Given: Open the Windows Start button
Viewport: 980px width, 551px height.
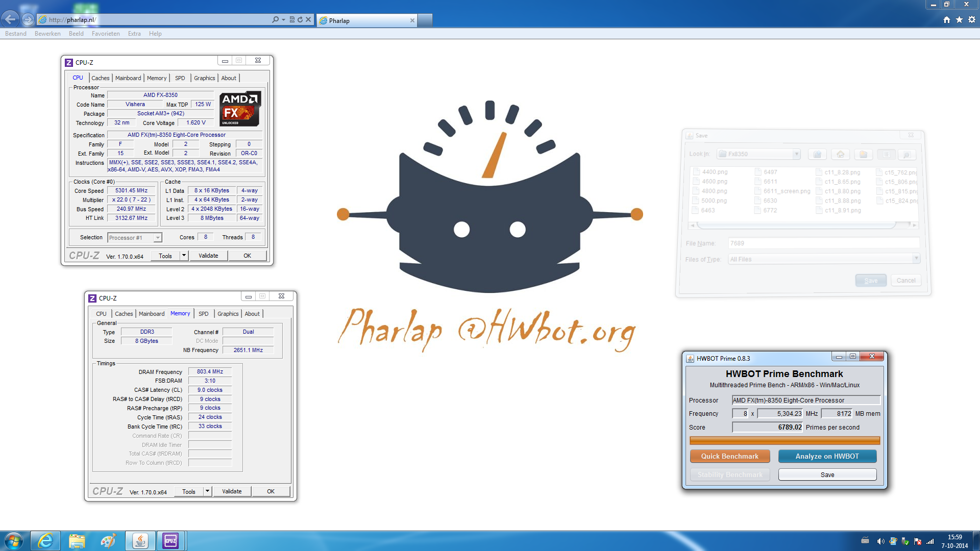Looking at the screenshot, I should (x=14, y=541).
